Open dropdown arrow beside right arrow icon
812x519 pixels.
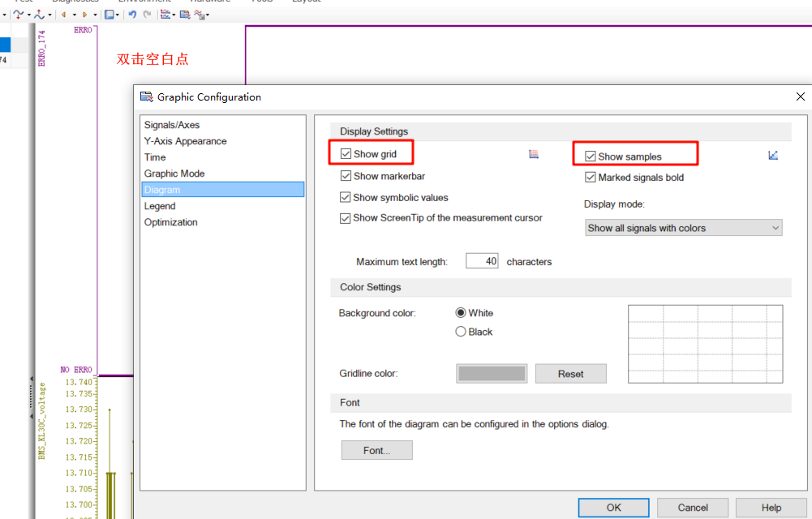[95, 15]
